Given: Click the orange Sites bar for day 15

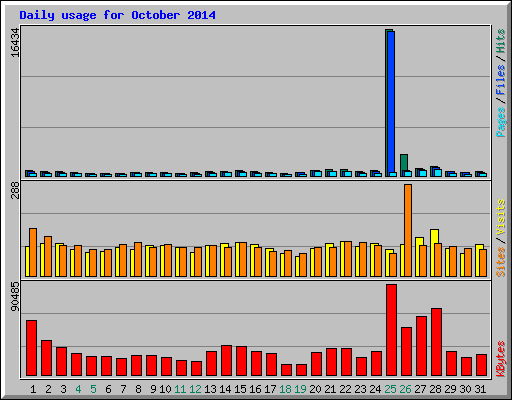Looking at the screenshot, I should [x=243, y=259].
